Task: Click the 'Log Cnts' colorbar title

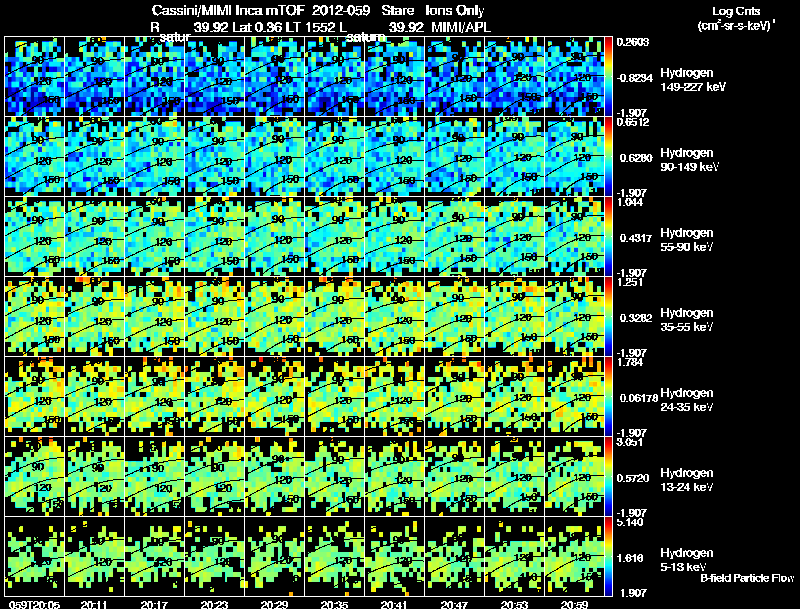Action: coord(736,11)
